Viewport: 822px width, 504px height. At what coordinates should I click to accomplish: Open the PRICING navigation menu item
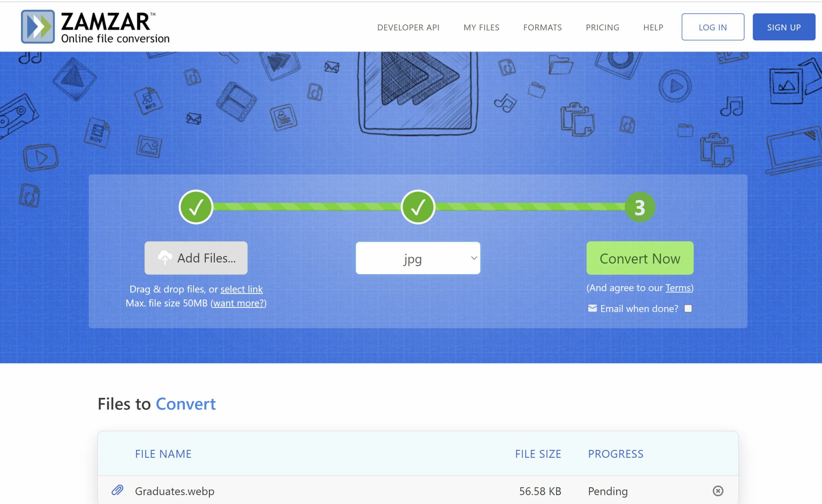pos(602,26)
